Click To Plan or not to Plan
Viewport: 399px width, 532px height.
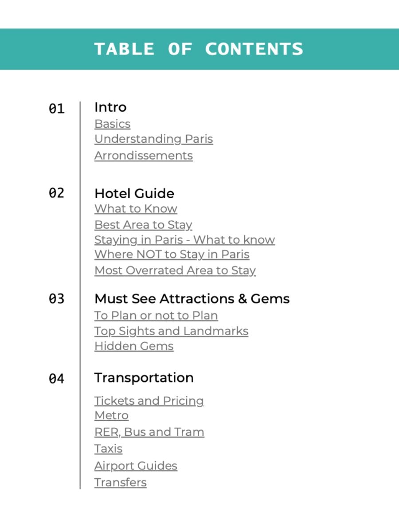156,316
